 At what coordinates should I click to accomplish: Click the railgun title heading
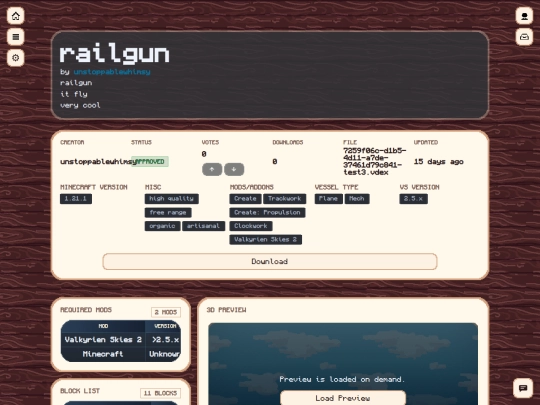click(x=114, y=54)
